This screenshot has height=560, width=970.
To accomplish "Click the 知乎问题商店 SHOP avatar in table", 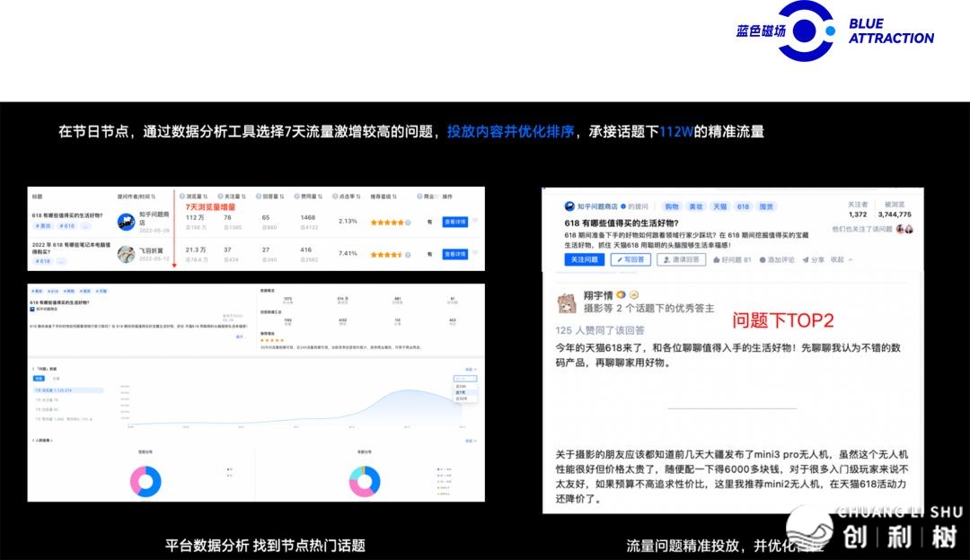I will pyautogui.click(x=127, y=222).
